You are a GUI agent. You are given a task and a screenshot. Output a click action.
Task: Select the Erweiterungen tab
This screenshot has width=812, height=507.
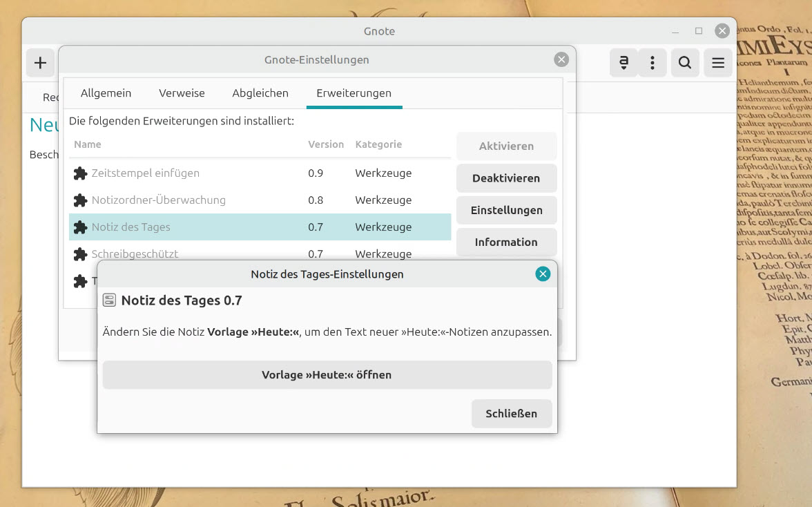click(354, 93)
